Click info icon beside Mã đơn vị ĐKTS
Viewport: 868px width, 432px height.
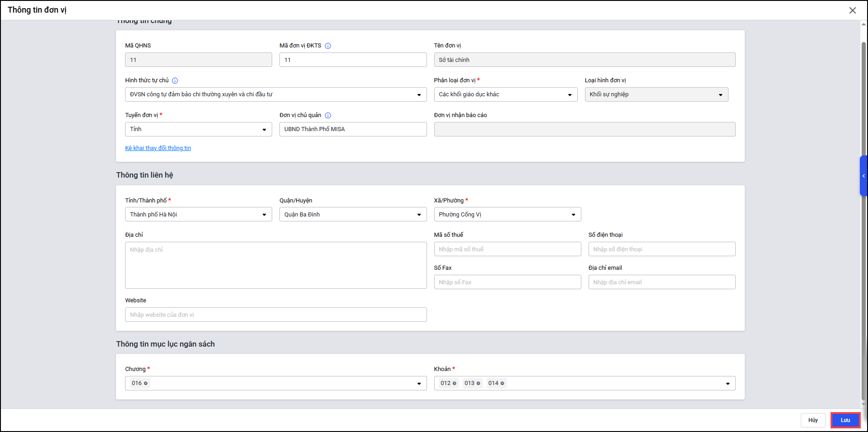[328, 46]
